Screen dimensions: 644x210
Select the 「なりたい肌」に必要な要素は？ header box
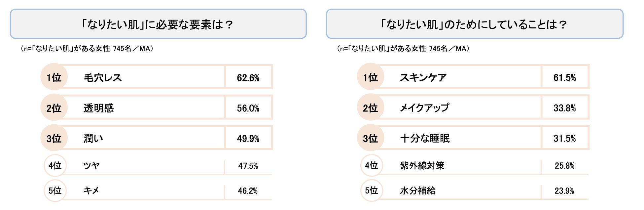click(158, 24)
